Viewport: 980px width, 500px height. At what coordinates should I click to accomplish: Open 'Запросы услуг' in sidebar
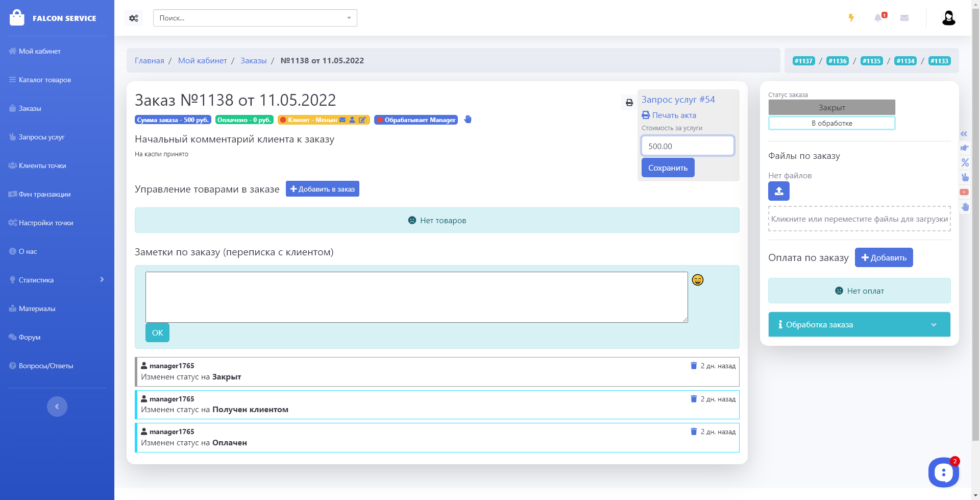pos(41,137)
